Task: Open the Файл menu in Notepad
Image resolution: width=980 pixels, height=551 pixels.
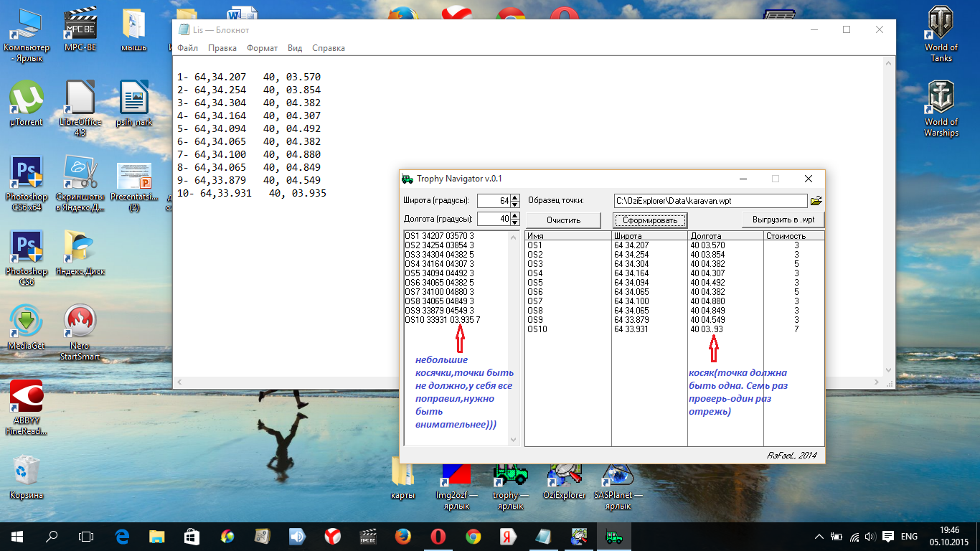Action: (187, 48)
